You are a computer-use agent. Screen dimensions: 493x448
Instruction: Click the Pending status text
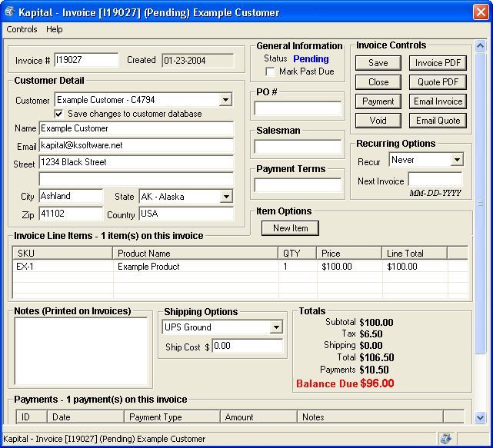(311, 58)
